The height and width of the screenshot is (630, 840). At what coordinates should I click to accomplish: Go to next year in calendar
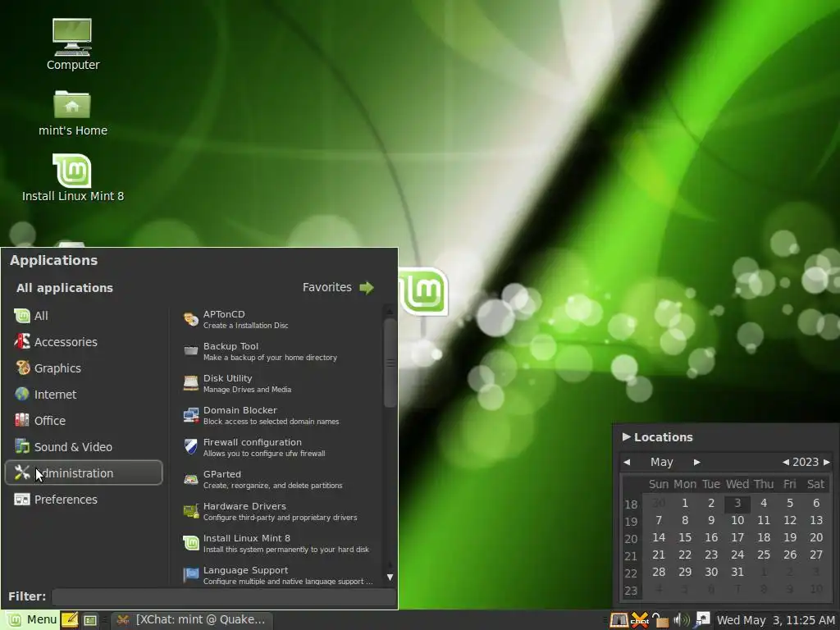(827, 462)
